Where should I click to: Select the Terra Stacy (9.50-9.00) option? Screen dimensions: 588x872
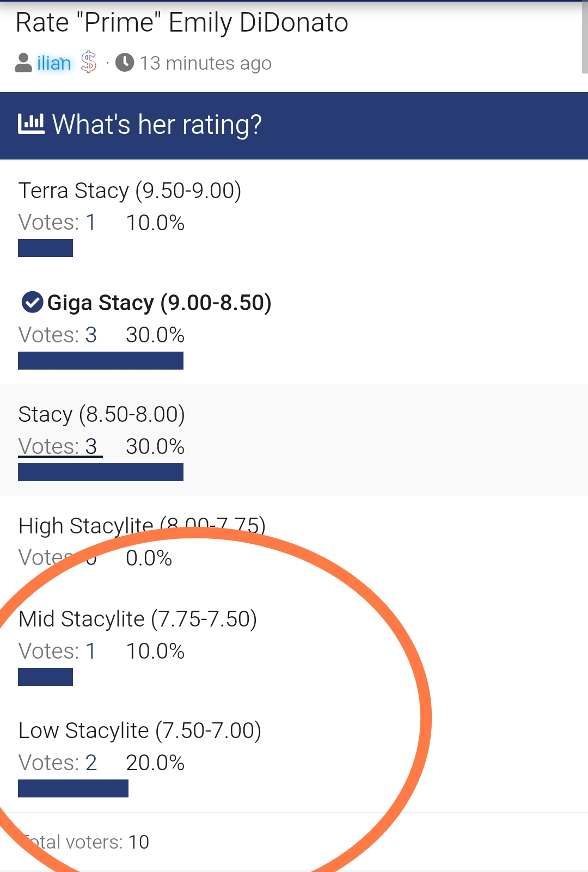pyautogui.click(x=130, y=191)
